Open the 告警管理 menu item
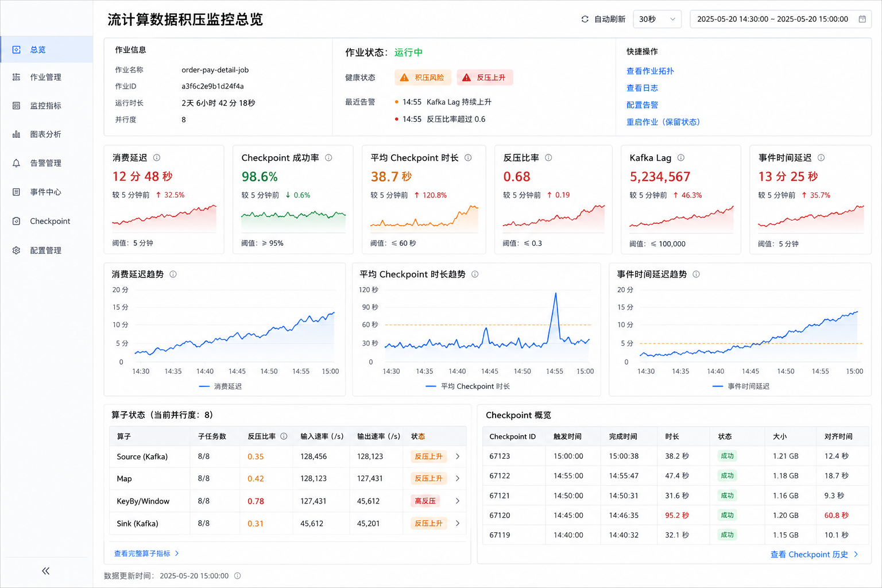The image size is (882, 588). 47,163
